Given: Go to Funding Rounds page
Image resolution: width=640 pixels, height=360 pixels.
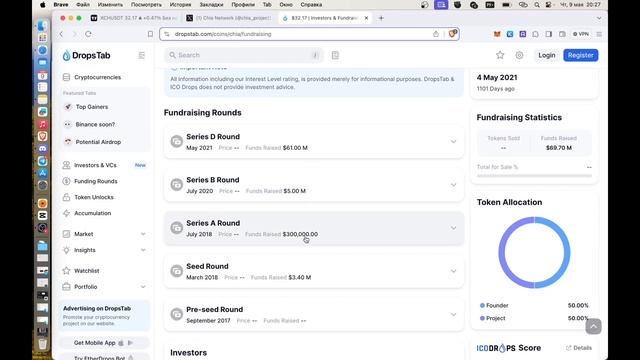Looking at the screenshot, I should click(x=96, y=181).
